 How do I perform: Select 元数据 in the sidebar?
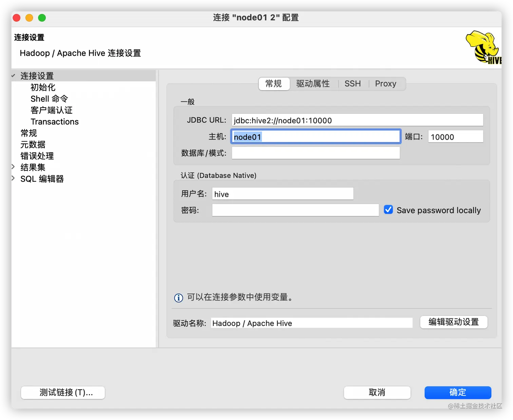click(33, 145)
